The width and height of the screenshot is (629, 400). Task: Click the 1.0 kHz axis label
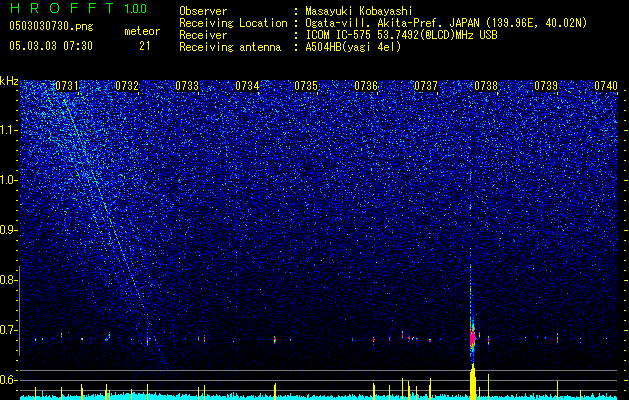tap(8, 180)
